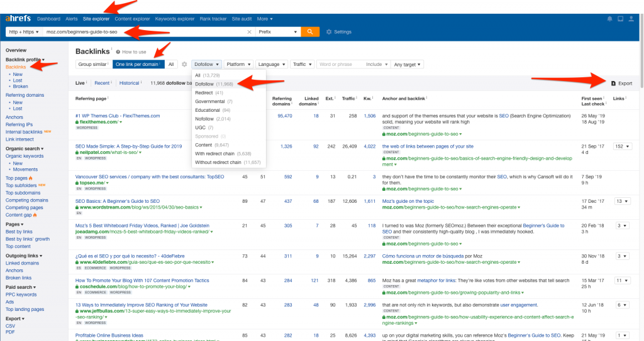Expand the 152 links dropdown for neilpatel row
This screenshot has height=341, width=644.
(x=622, y=146)
